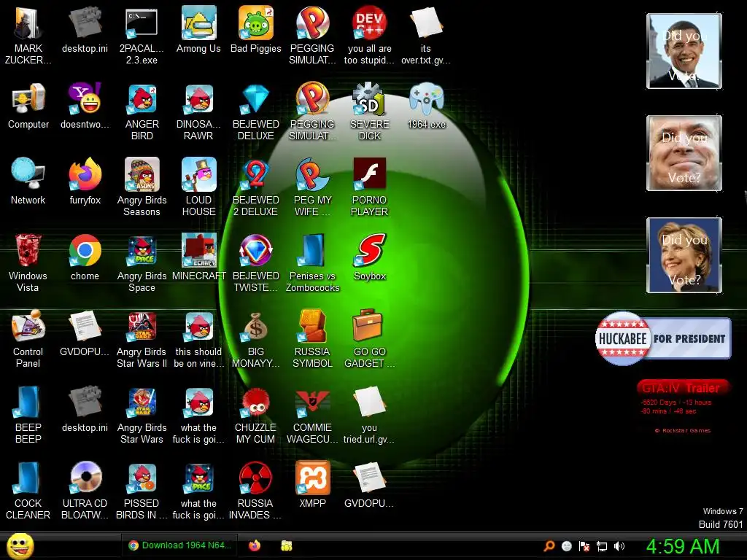Click the Firefox taskbar button
Screen dimensions: 747x560
coord(255,545)
